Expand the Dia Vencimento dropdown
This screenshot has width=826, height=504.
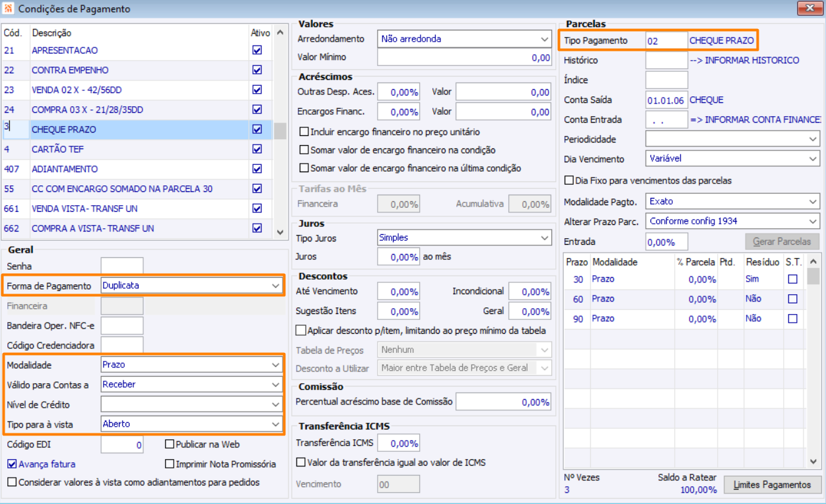click(812, 159)
